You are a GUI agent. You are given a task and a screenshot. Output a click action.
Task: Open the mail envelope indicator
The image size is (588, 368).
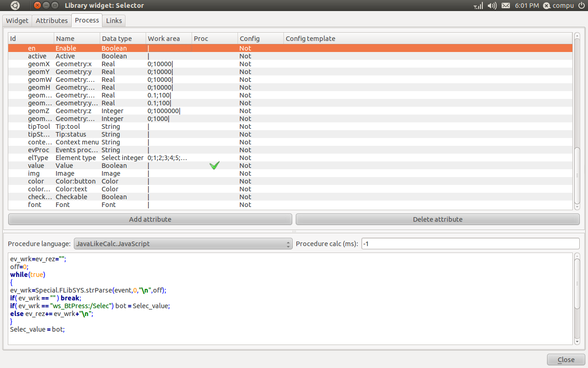pos(506,6)
